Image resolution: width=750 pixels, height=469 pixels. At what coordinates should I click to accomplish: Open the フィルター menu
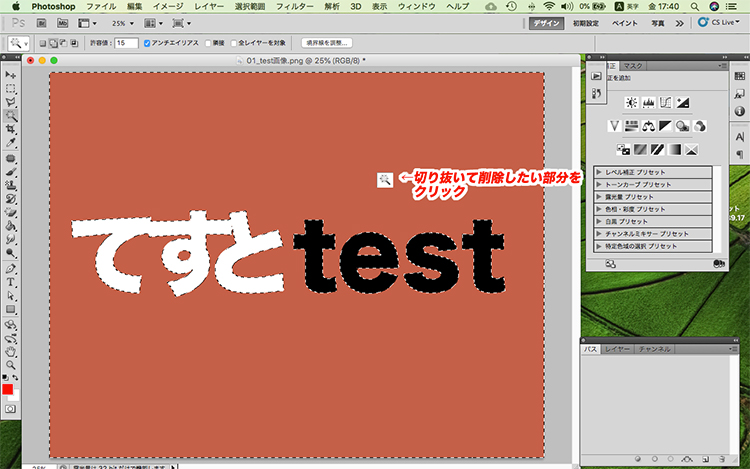tap(295, 6)
